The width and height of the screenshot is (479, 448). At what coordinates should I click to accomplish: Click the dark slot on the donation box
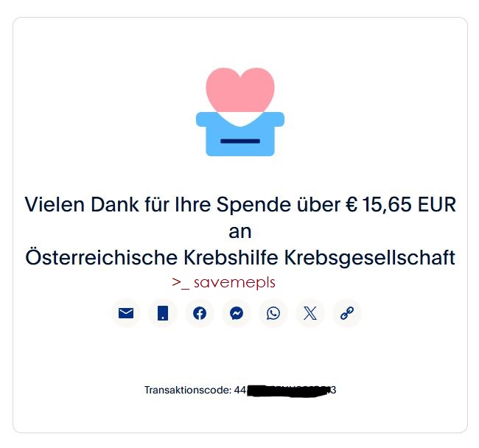(x=240, y=141)
